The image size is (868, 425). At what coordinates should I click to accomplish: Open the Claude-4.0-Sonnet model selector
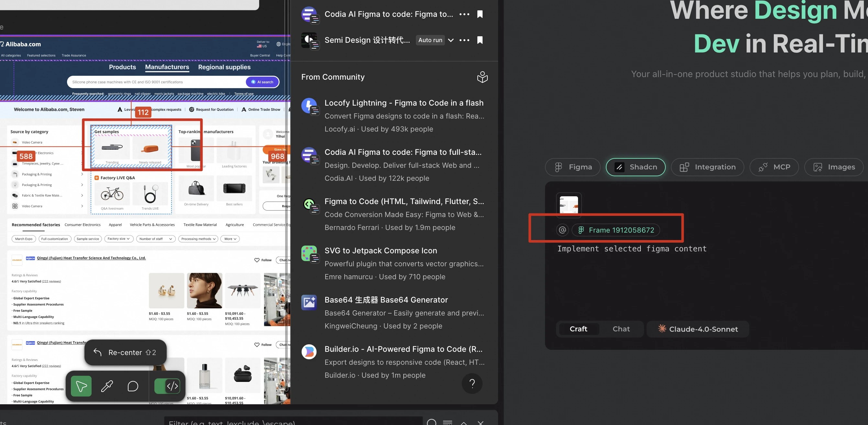coord(697,329)
